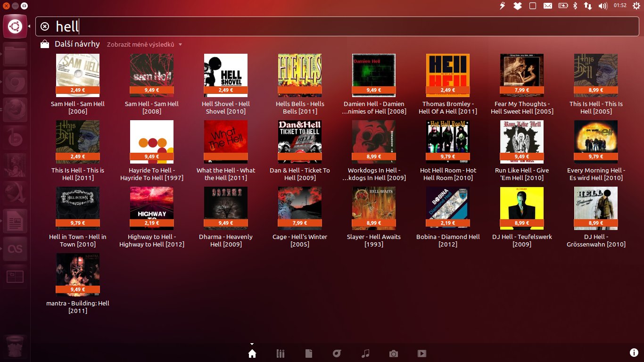Click the hell search input field
The image size is (644, 362).
click(x=337, y=26)
